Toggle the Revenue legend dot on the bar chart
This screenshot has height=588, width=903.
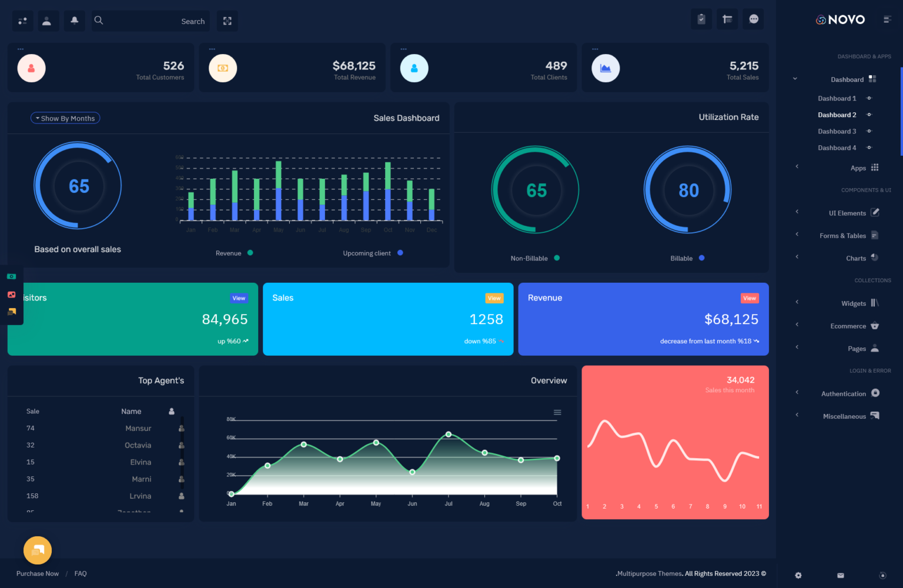250,253
